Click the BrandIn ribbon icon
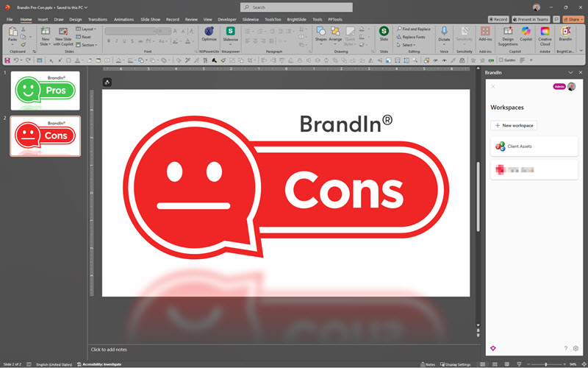 (565, 32)
